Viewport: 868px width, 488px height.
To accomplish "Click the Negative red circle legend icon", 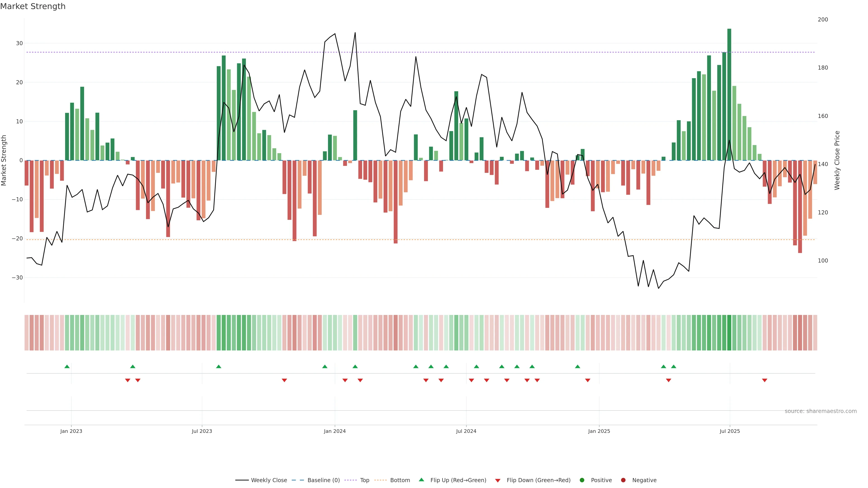I will coord(623,480).
